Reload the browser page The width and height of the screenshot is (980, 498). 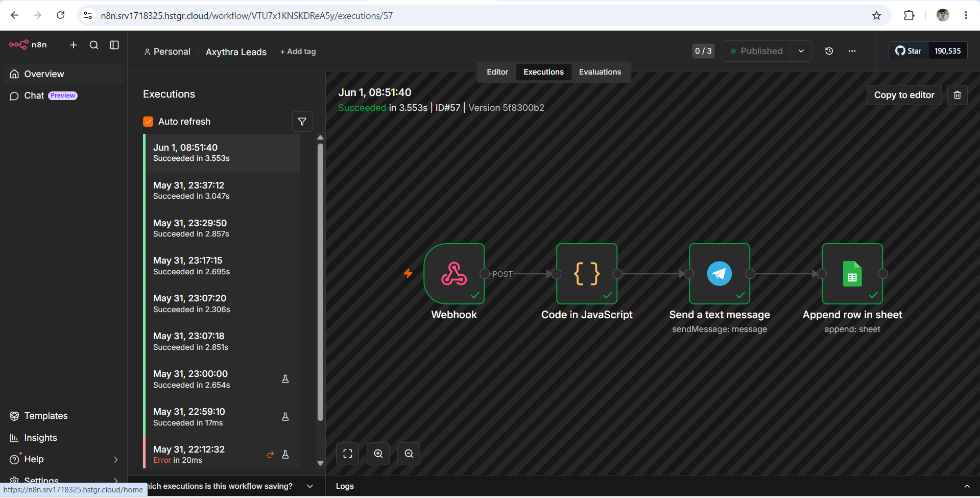coord(60,15)
